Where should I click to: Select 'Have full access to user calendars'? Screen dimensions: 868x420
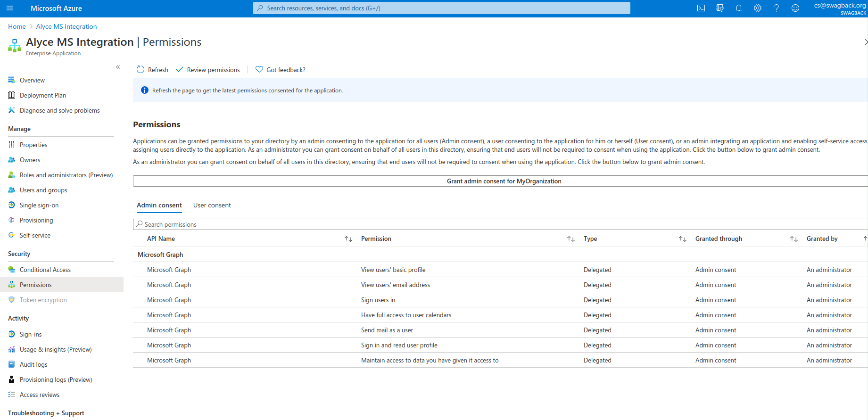(501, 315)
